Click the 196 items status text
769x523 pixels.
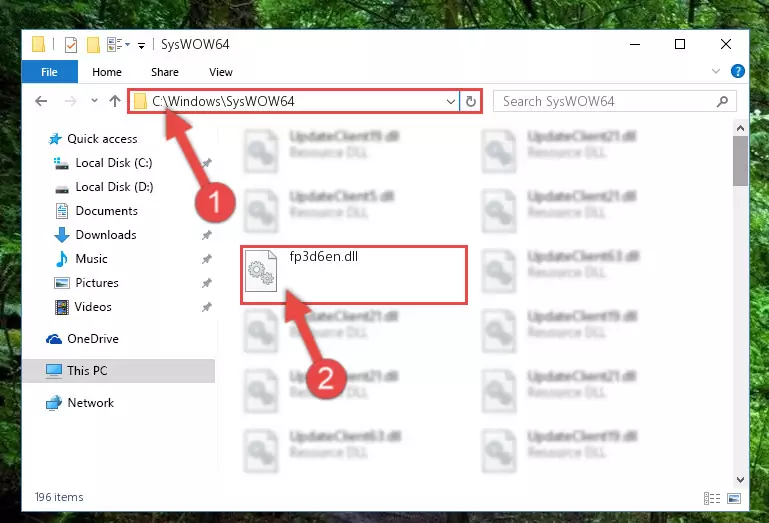[59, 497]
